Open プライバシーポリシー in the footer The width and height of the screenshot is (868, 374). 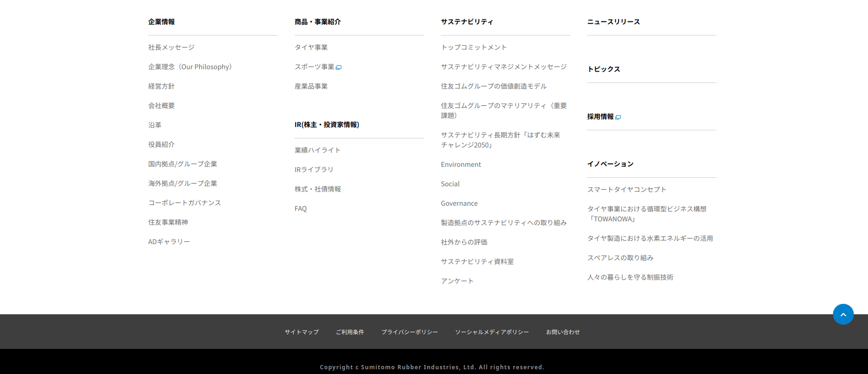click(x=409, y=332)
